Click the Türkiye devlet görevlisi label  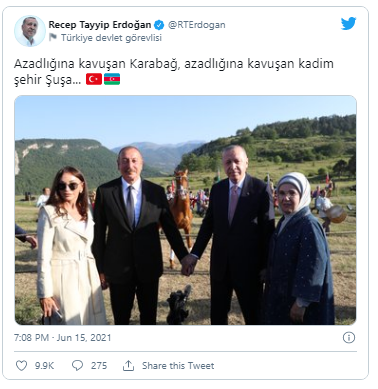pos(111,38)
